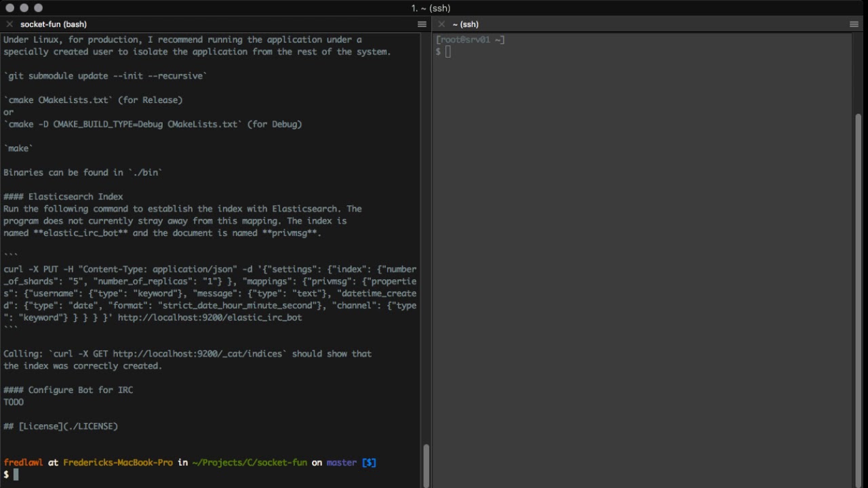The height and width of the screenshot is (488, 868).
Task: Click the 'curl -X PUT -H' command start
Action: pyautogui.click(x=39, y=269)
